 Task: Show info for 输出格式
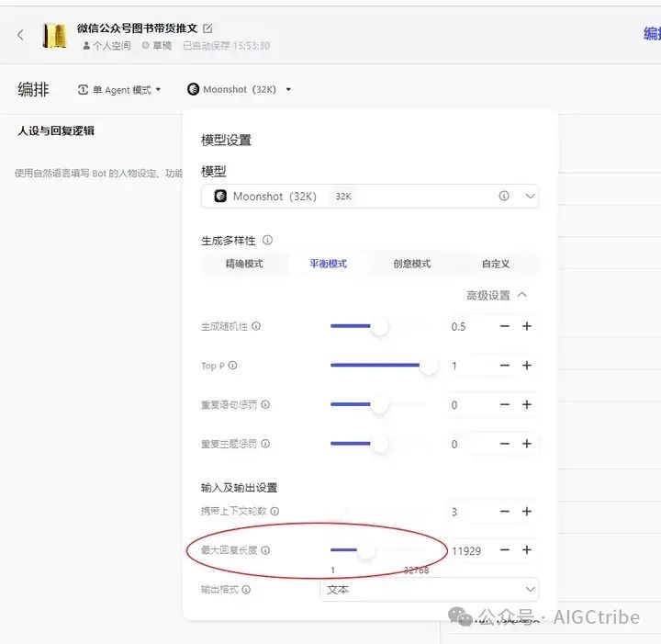246,589
